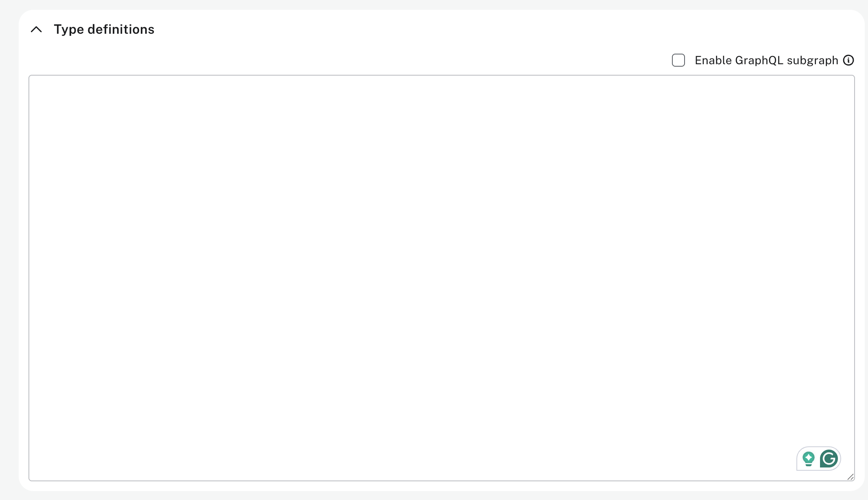868x500 pixels.
Task: Collapse the Type definitions section chevron
Action: 36,29
